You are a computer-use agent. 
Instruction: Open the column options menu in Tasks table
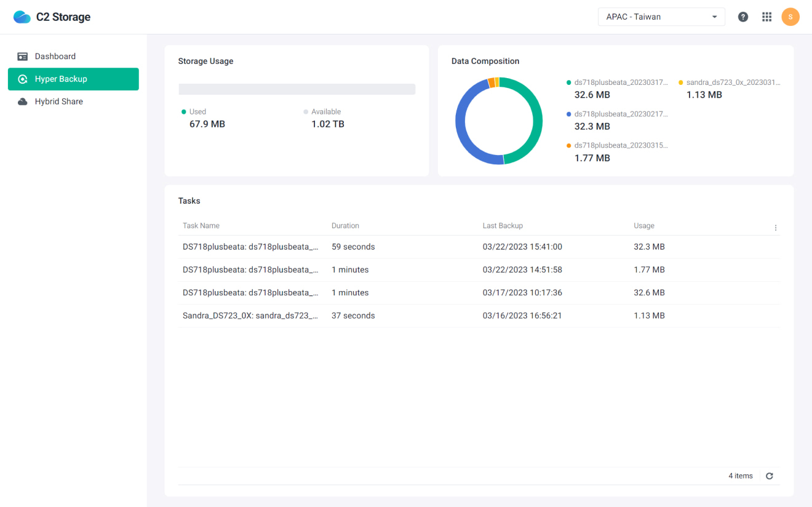tap(775, 227)
